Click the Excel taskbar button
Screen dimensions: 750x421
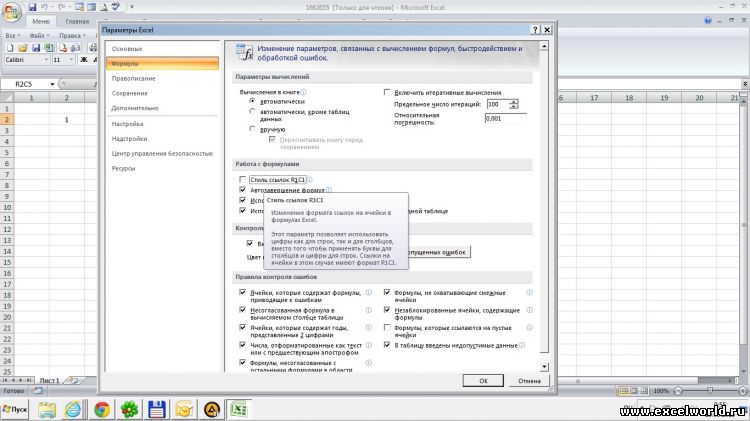point(239,410)
